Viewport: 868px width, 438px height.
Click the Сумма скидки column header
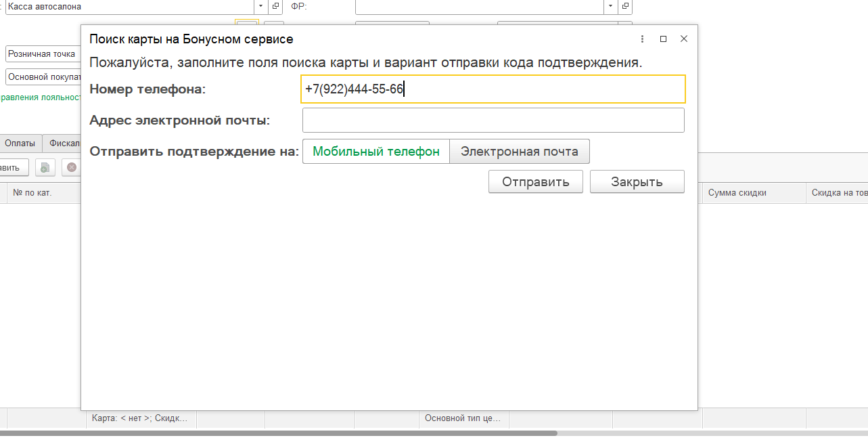pyautogui.click(x=754, y=193)
